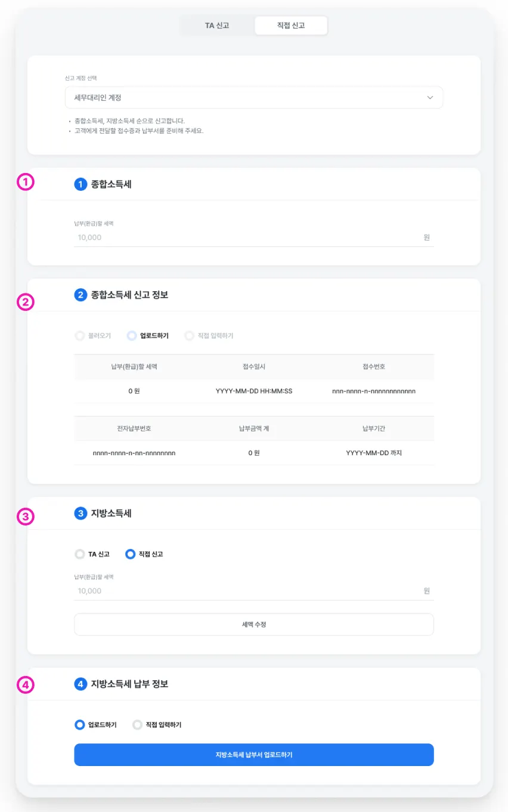Click the dropdown chevron arrow icon
Screen dimensions: 508x812
coord(430,97)
